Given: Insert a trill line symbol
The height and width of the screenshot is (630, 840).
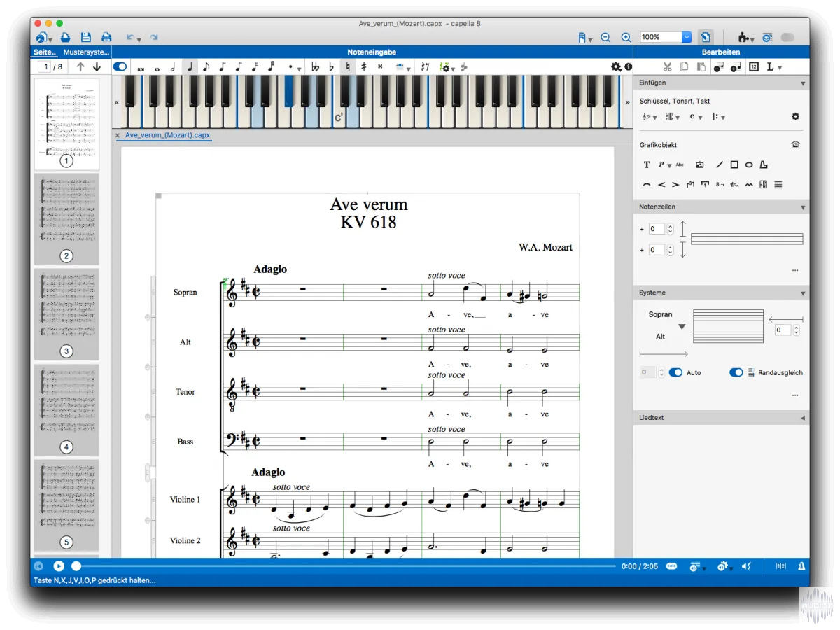Looking at the screenshot, I should [734, 185].
